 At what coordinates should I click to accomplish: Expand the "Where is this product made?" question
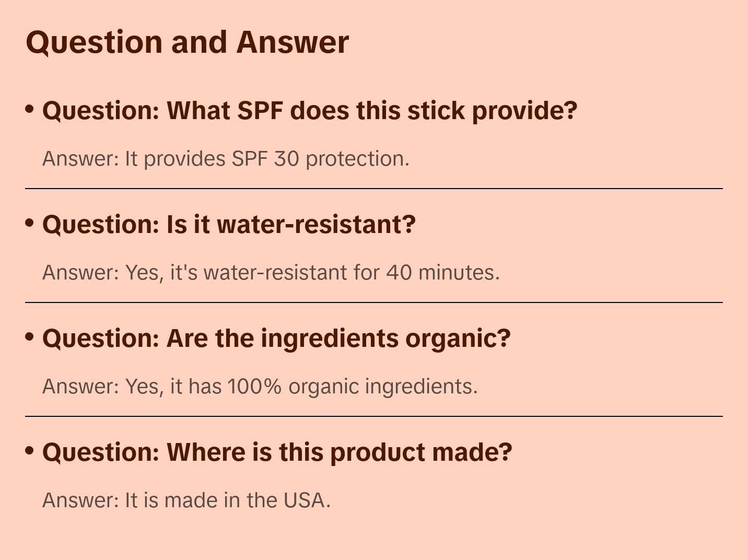(277, 452)
